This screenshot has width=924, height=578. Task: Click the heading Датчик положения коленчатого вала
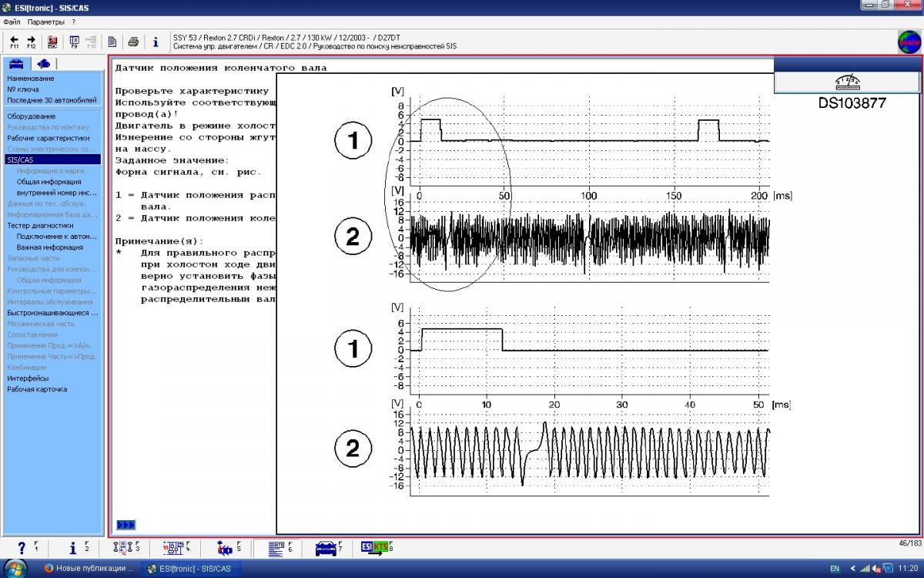221,68
